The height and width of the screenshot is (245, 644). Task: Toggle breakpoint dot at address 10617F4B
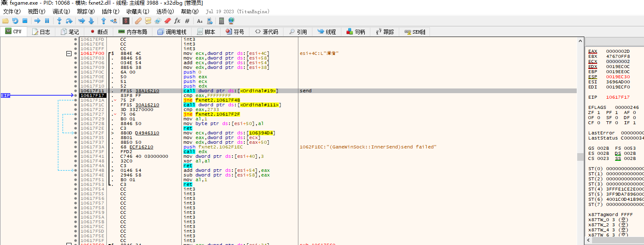[x=76, y=170]
